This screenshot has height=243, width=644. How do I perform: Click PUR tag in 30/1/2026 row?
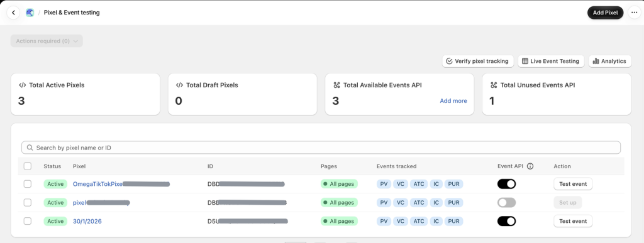[x=454, y=221]
